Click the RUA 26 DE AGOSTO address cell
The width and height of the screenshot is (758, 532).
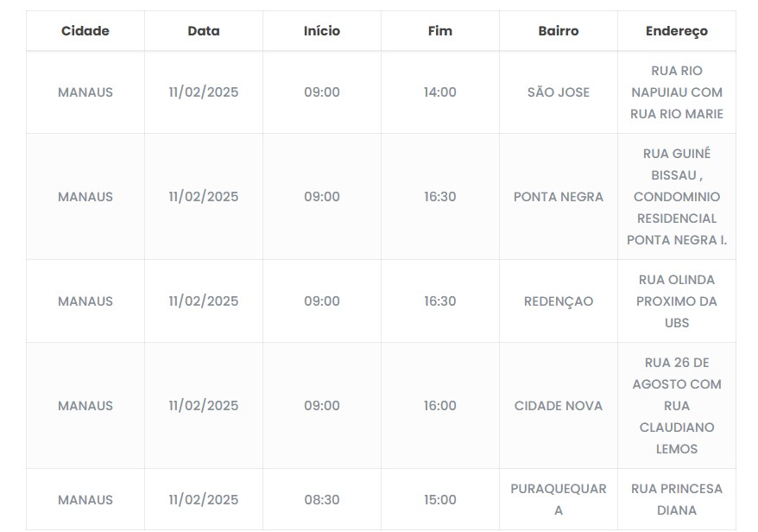coord(677,406)
